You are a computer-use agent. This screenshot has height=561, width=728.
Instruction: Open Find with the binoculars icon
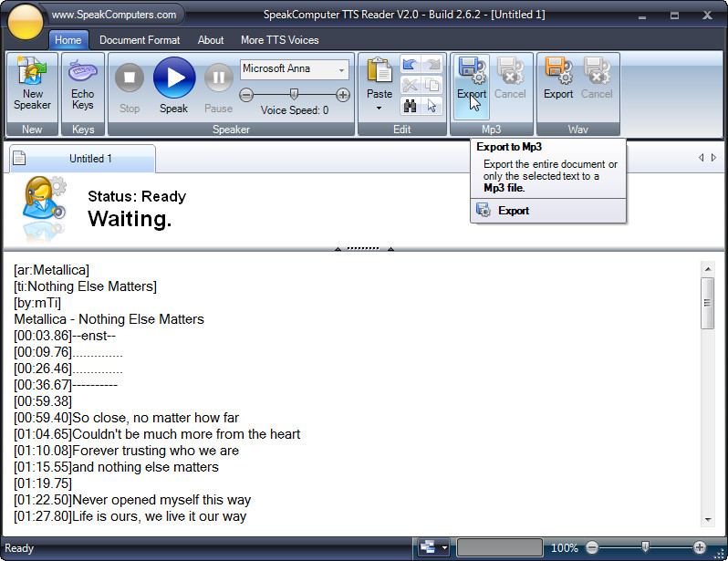(410, 106)
